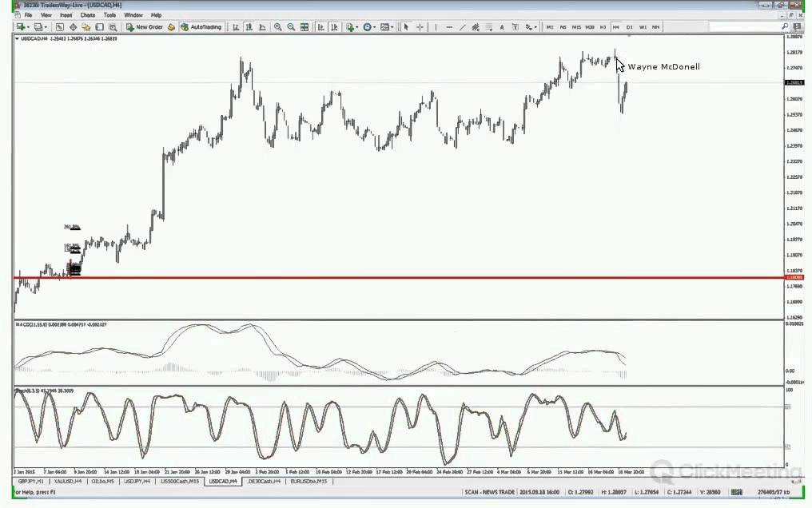Expand the Indicators dropdown arrow
Screen dimensions: 812x508
(x=357, y=27)
